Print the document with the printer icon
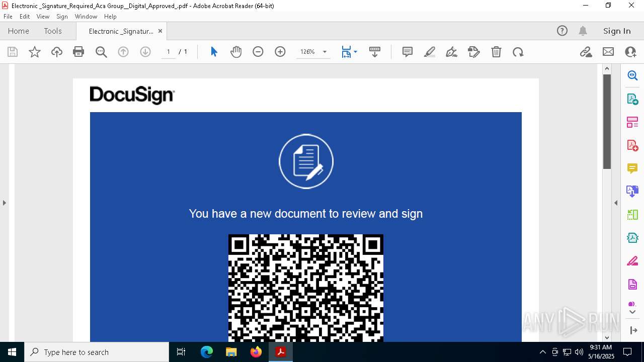 pos(78,52)
